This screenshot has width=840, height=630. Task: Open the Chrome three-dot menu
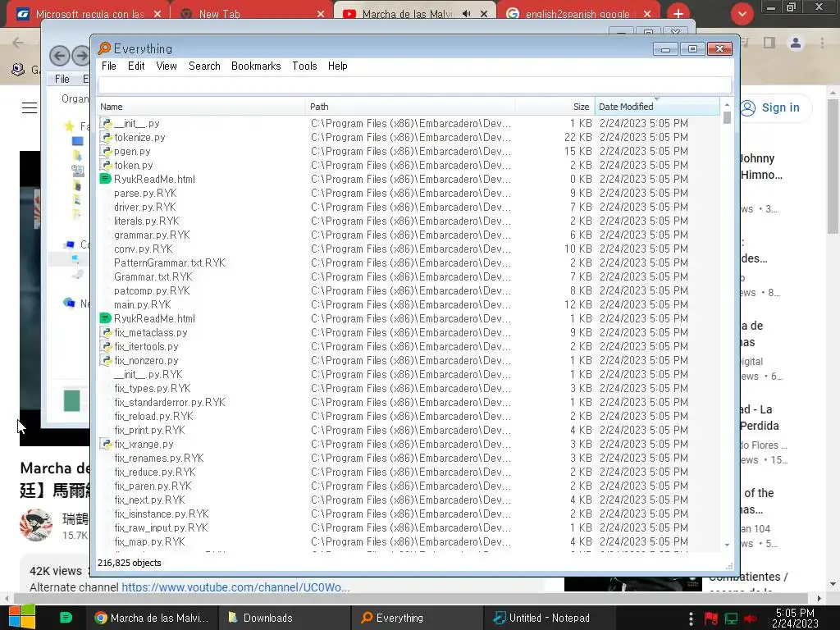pos(822,43)
